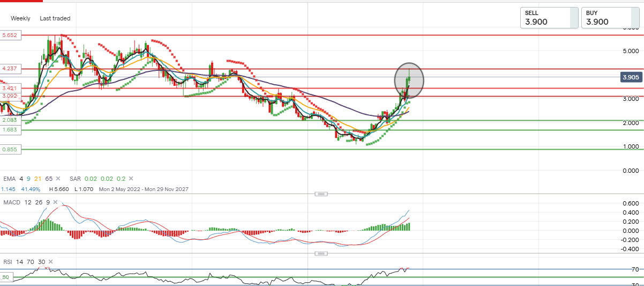
Task: Open the Weekly timeframe dropdown
Action: point(20,18)
